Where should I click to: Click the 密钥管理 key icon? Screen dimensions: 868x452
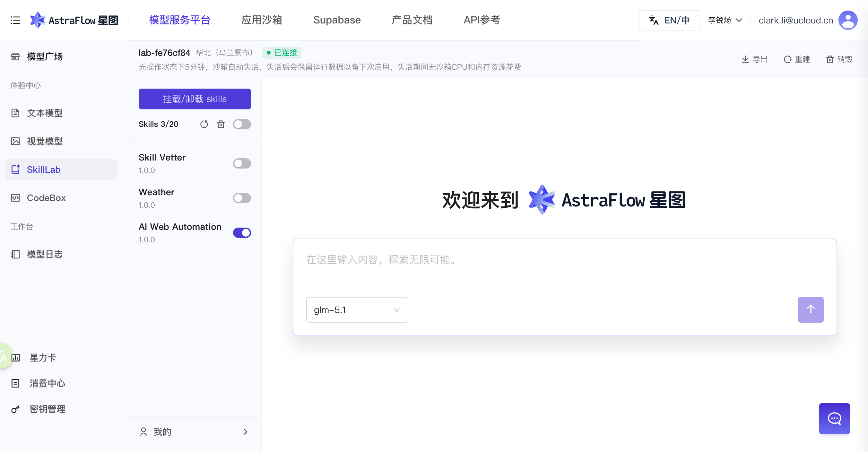[15, 409]
